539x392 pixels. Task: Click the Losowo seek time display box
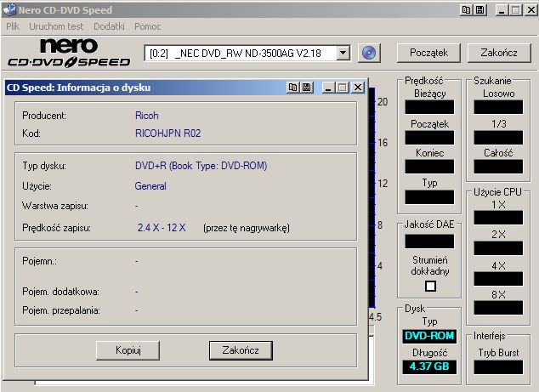click(498, 107)
